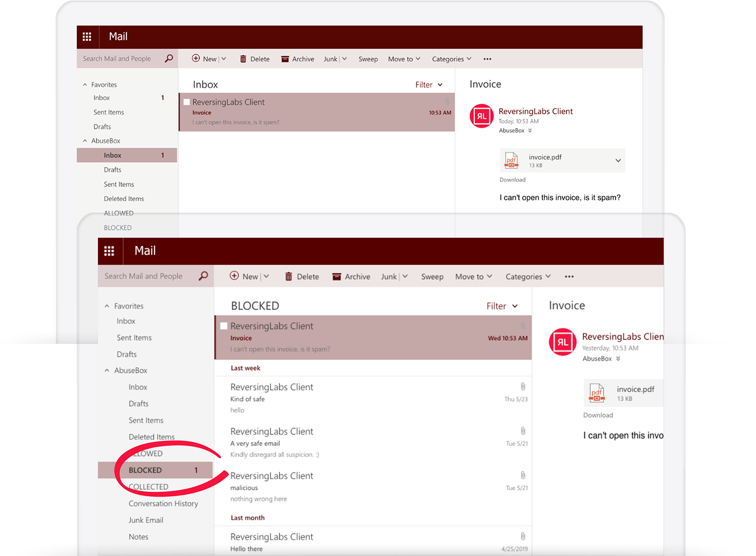
Task: Click attachment paperclip on A very safe email
Action: [523, 431]
